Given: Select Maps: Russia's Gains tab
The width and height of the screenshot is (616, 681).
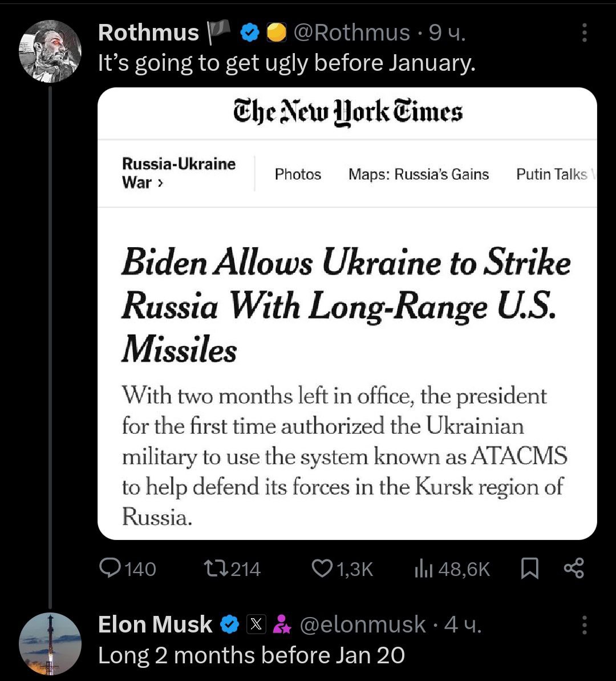Looking at the screenshot, I should (x=418, y=174).
